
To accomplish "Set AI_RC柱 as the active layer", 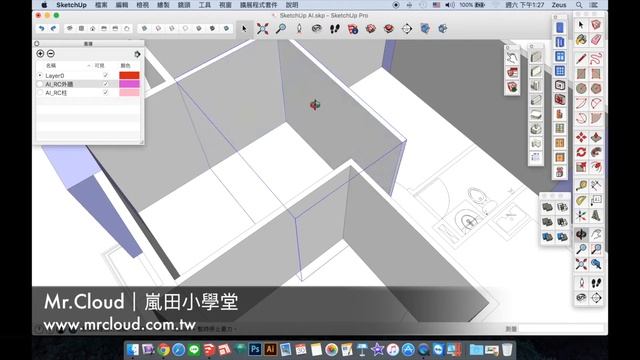I will (x=40, y=93).
